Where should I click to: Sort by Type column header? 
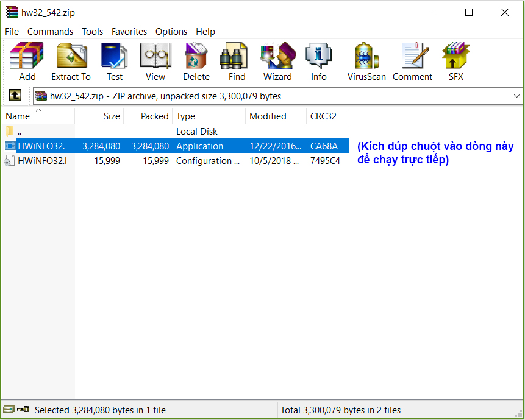click(x=209, y=116)
